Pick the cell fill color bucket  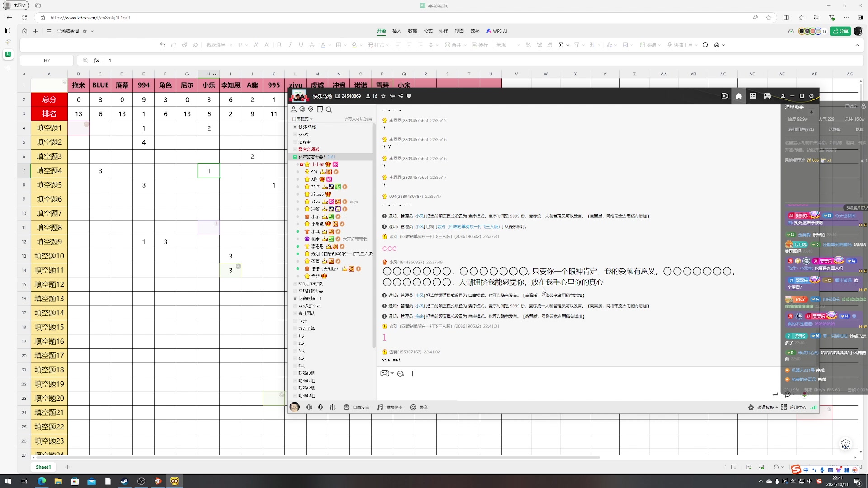click(354, 45)
